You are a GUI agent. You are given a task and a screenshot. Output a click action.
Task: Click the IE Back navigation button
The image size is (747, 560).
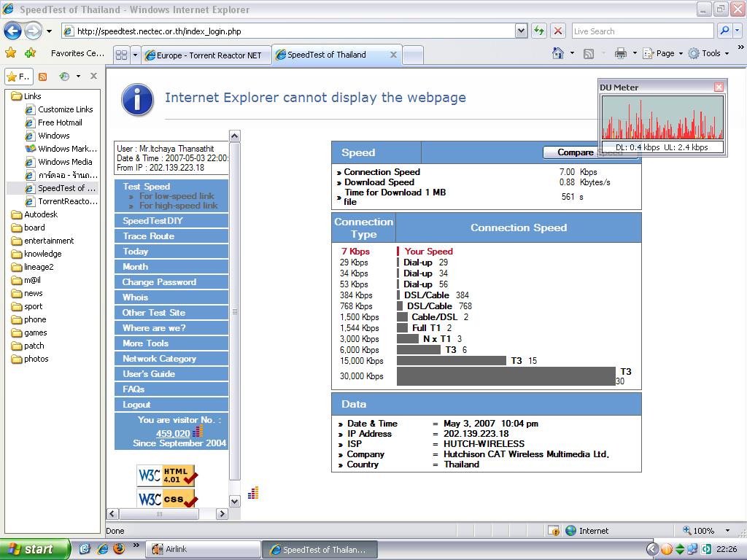(13, 31)
